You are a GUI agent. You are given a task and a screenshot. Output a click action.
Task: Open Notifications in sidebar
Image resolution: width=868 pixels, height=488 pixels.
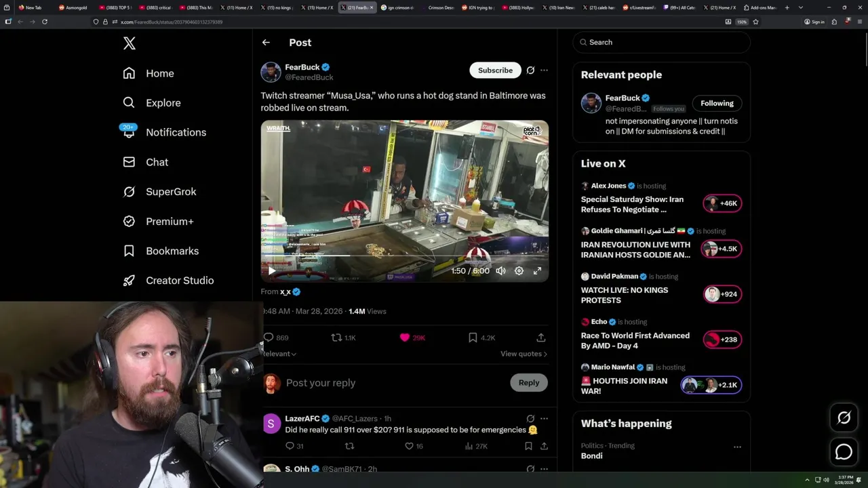click(164, 132)
